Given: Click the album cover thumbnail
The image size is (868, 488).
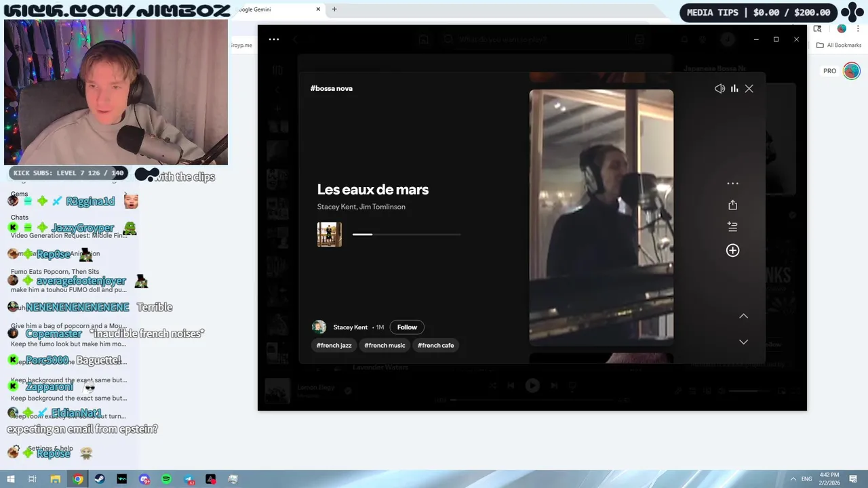Looking at the screenshot, I should pos(330,235).
